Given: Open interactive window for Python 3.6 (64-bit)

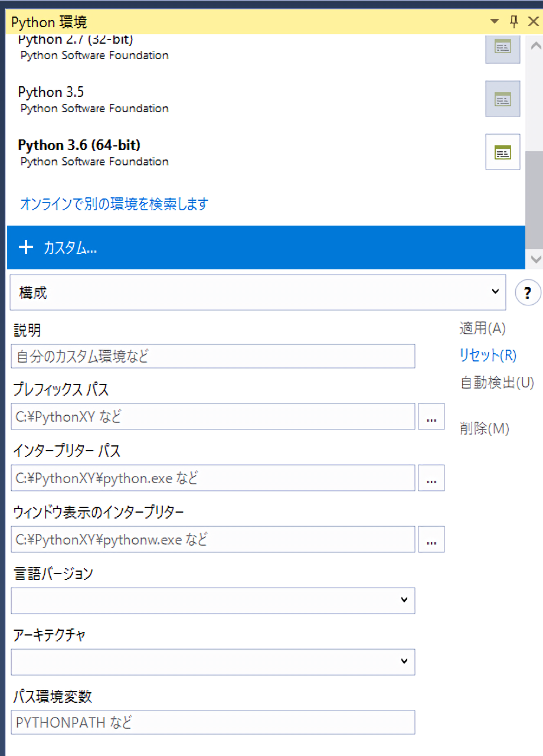Looking at the screenshot, I should 502,152.
